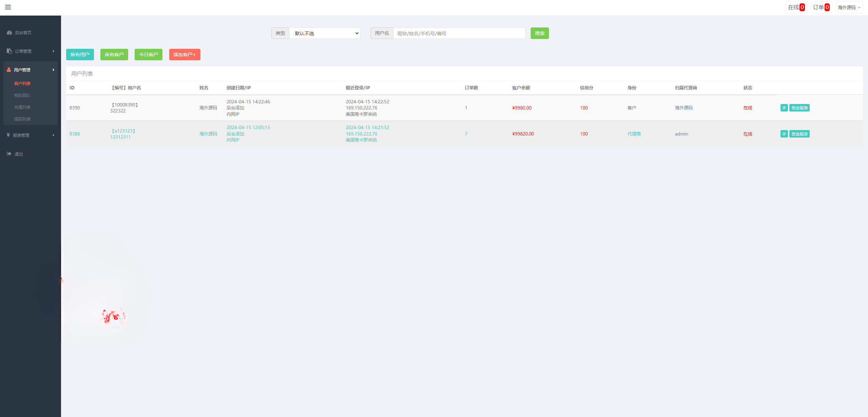Select 提现列表 in the sidebar

point(22,119)
